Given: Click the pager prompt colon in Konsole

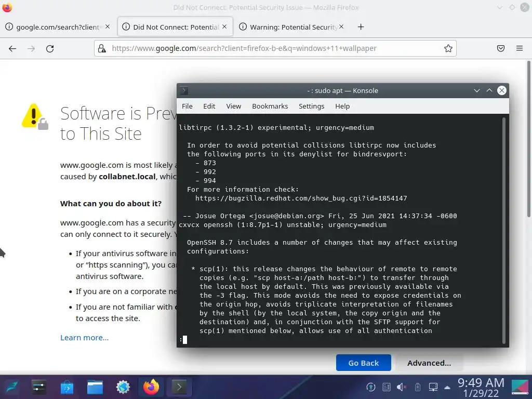Looking at the screenshot, I should [181, 339].
